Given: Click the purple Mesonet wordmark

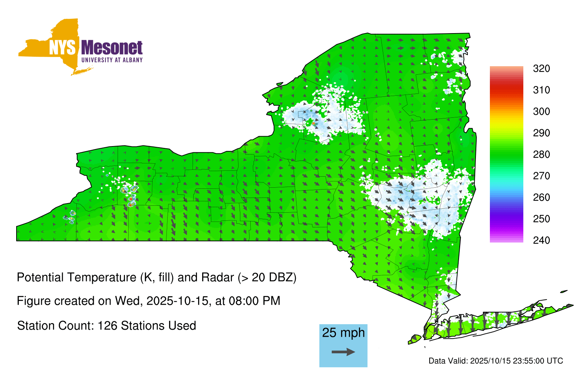Looking at the screenshot, I should (x=112, y=48).
